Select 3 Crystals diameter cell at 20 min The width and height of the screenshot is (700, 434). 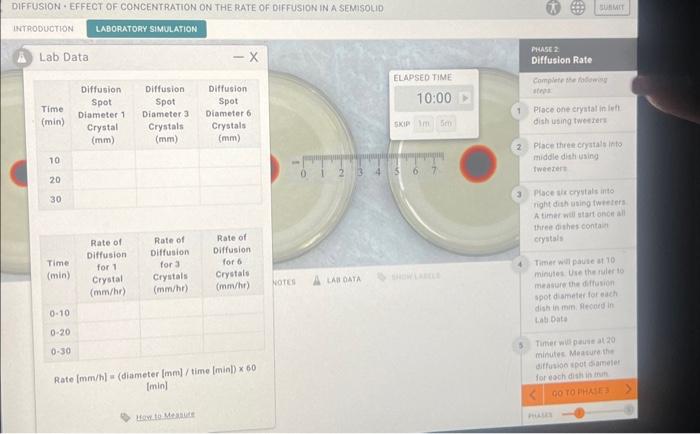[x=168, y=178]
